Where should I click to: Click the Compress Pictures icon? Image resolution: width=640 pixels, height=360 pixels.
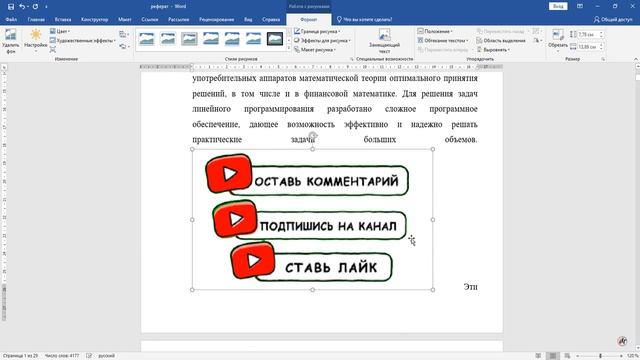tap(53, 50)
